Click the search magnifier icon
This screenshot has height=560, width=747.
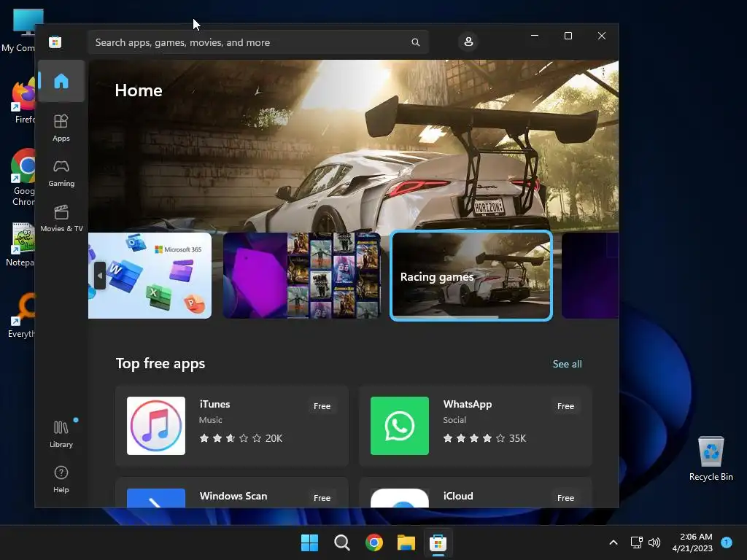(415, 42)
